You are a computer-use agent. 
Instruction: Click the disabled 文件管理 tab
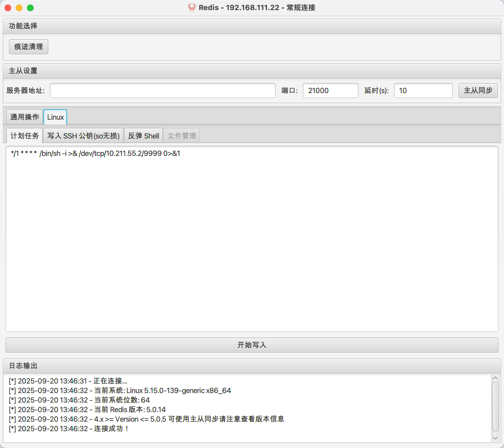point(182,136)
